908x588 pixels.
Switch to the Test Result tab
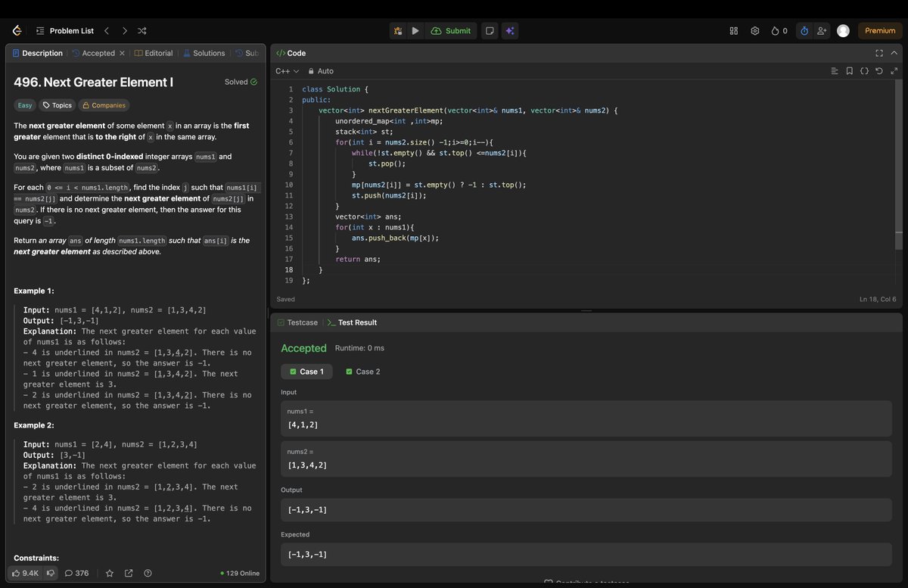[x=352, y=322]
